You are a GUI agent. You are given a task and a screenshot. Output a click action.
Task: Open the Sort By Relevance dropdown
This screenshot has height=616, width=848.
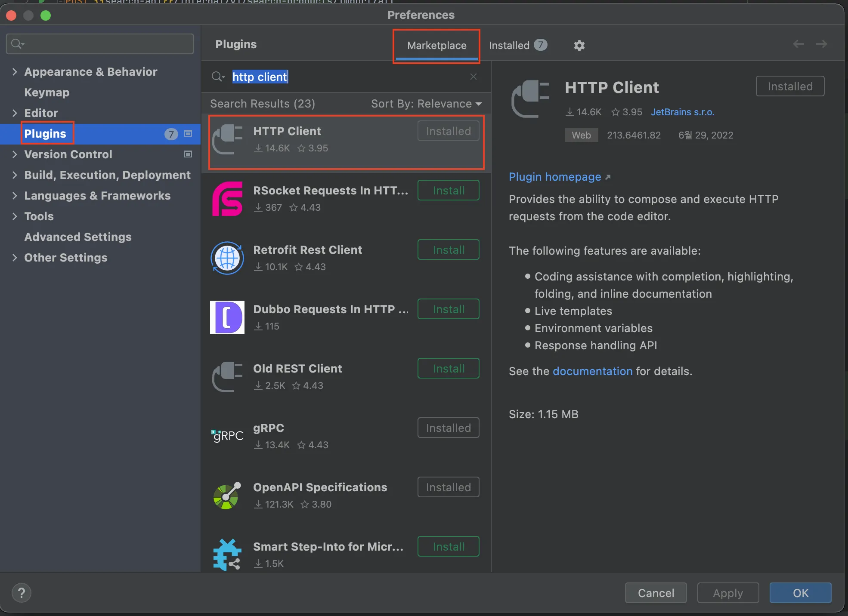tap(426, 104)
